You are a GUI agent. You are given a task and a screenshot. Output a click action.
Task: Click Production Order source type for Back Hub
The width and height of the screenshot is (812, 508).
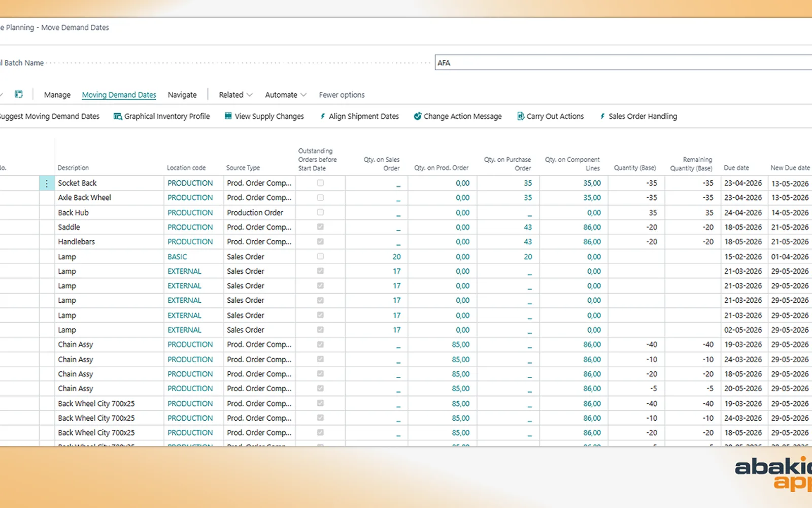[x=255, y=213]
